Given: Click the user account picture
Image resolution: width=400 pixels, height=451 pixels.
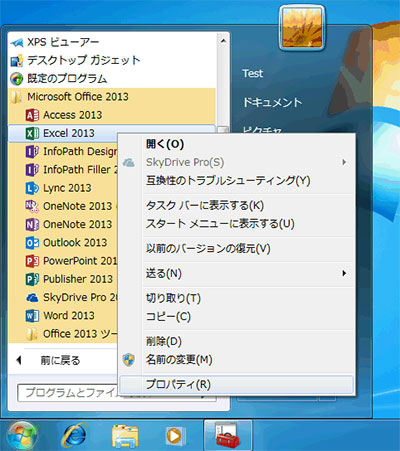Looking at the screenshot, I should pyautogui.click(x=302, y=27).
